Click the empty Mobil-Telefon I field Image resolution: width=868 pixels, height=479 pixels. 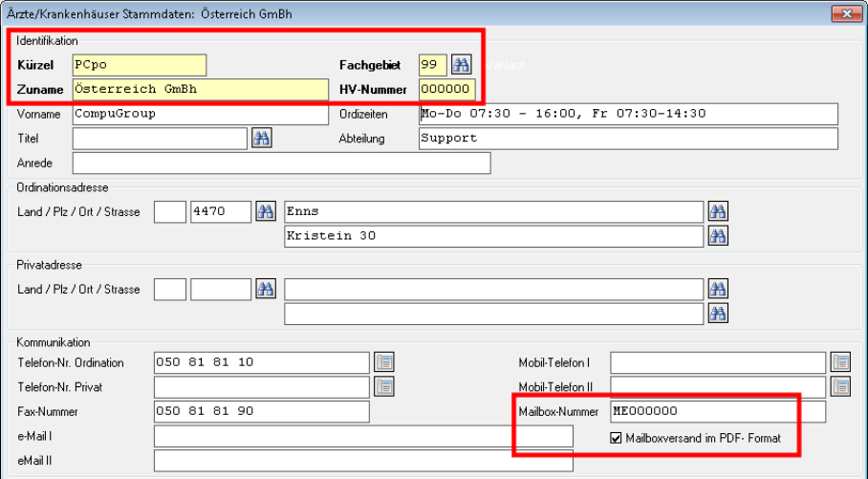[x=718, y=362]
